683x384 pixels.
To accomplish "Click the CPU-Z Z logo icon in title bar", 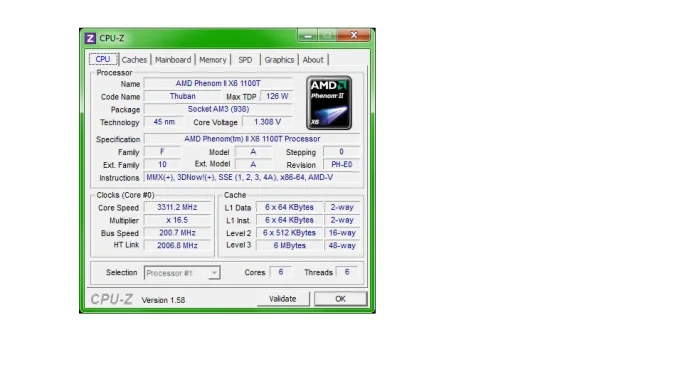I will click(90, 38).
